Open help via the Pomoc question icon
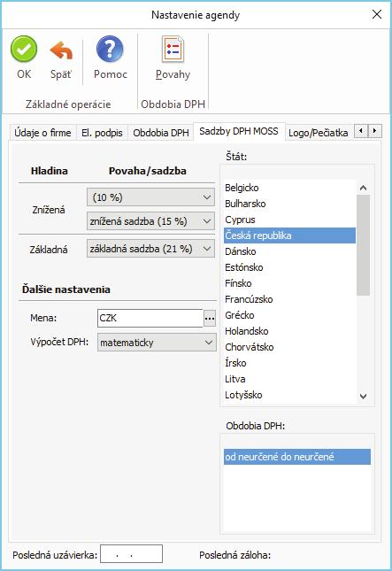 point(110,50)
